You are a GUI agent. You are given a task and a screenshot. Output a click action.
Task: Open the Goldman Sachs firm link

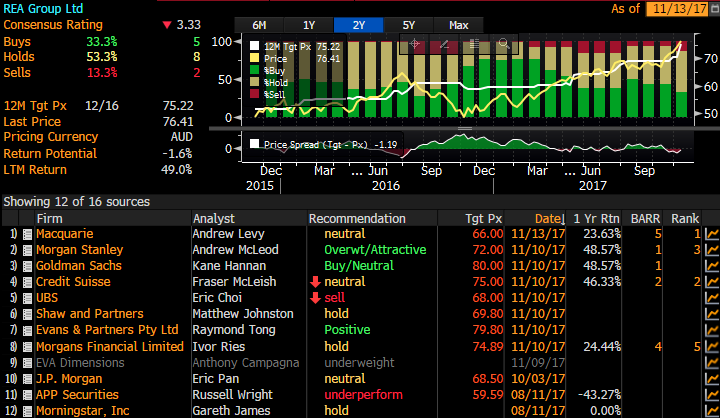tap(79, 266)
